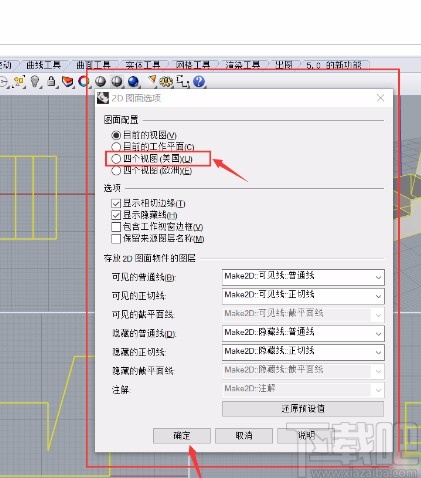This screenshot has height=478, width=421.
Task: Switch to 5.0 的新功能 tab
Action: [334, 65]
